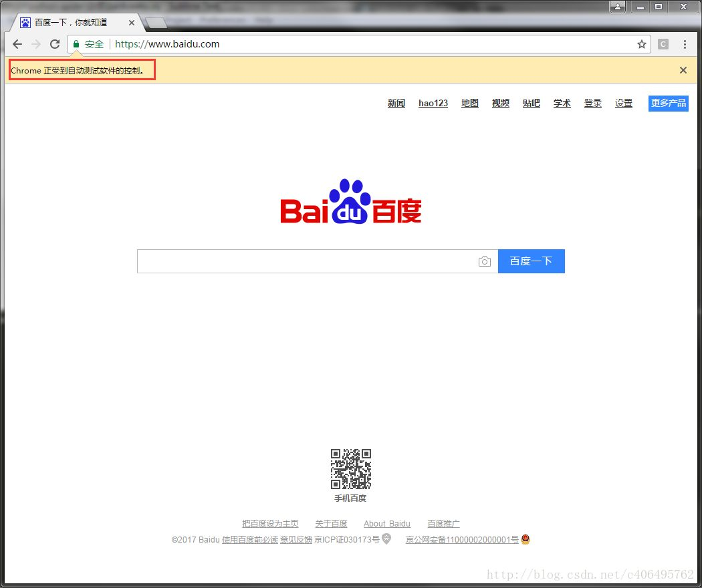Open the 地图 map link
The height and width of the screenshot is (588, 702).
(x=469, y=104)
